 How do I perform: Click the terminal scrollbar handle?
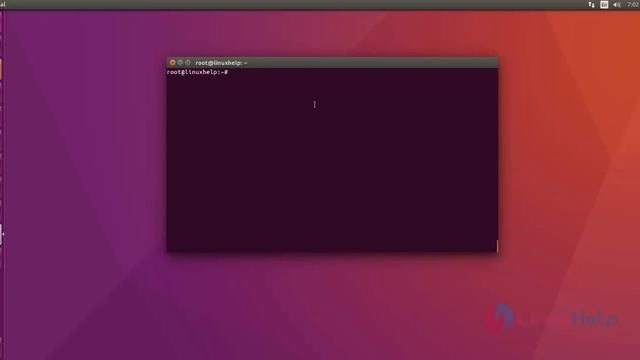point(497,246)
